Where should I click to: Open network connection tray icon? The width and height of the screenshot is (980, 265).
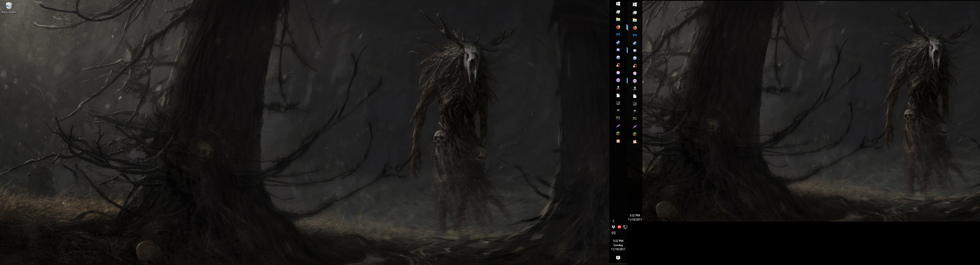pos(625,227)
